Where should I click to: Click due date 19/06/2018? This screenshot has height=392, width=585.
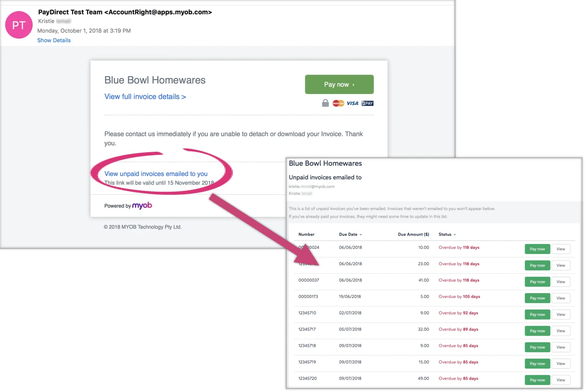(x=350, y=297)
